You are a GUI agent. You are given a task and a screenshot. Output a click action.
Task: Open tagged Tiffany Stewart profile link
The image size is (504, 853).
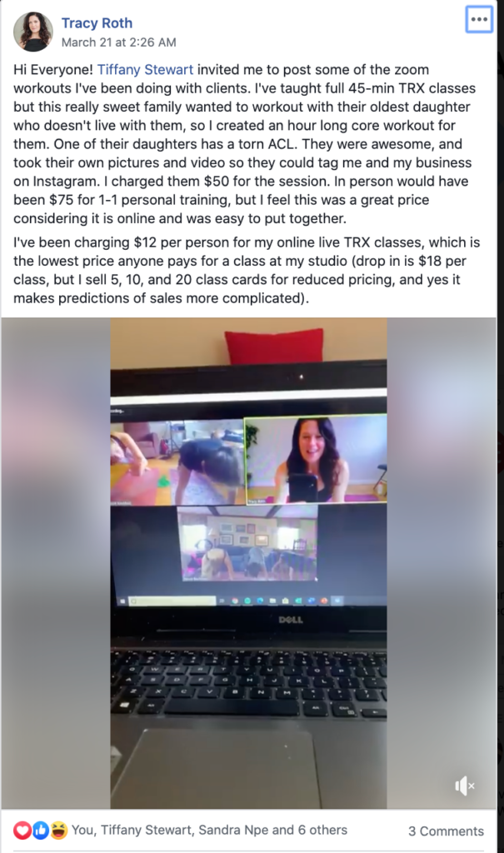coord(145,70)
